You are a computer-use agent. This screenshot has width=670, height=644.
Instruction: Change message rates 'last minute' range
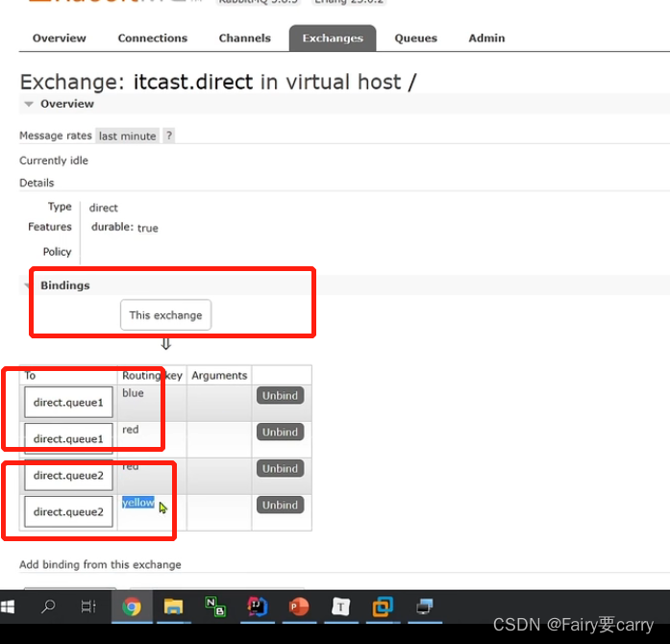(x=127, y=136)
